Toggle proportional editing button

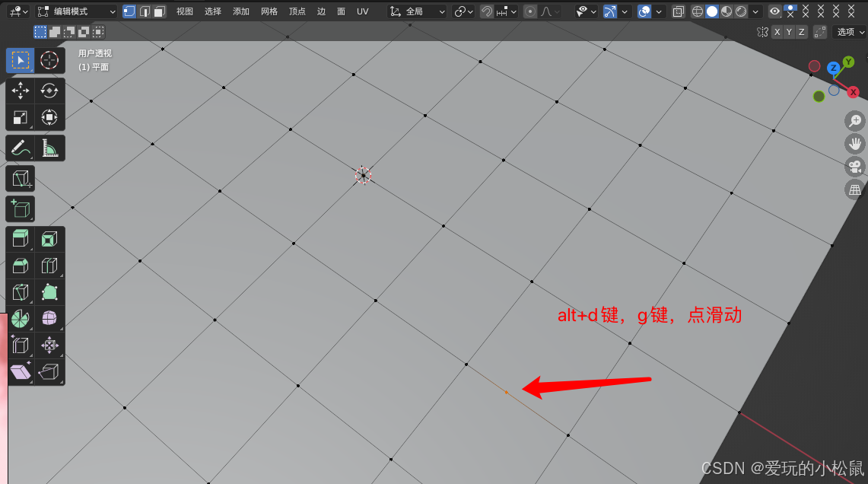(529, 11)
